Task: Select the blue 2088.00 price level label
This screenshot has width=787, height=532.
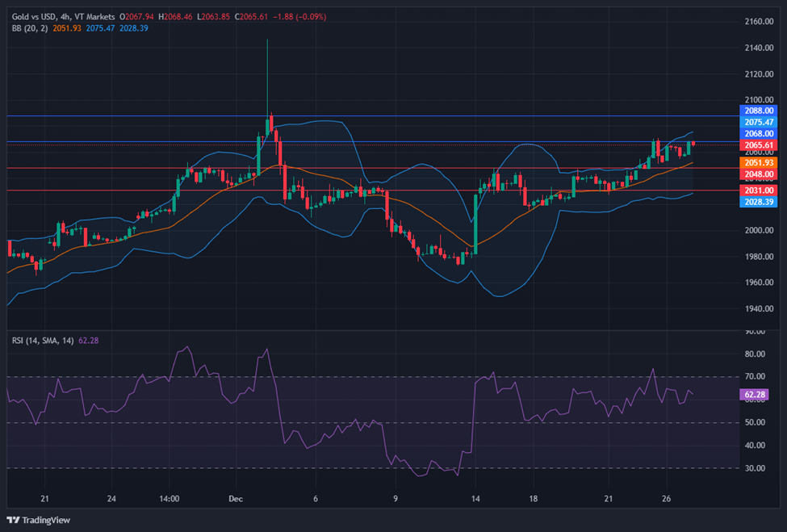Action: [759, 110]
